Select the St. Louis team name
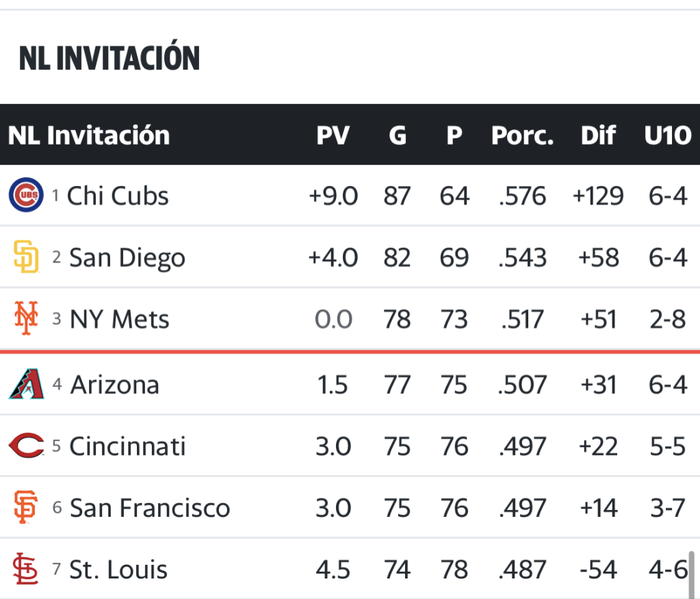700x599 pixels. (x=118, y=570)
